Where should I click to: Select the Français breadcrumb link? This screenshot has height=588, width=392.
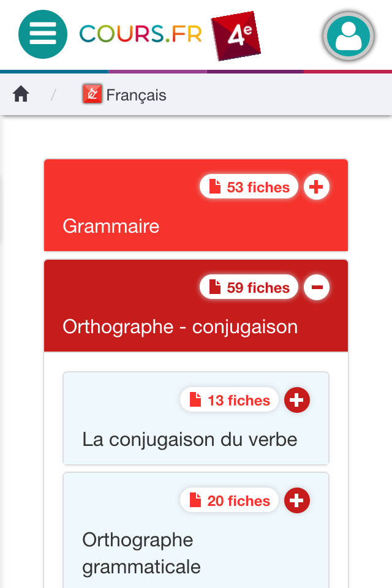point(136,95)
